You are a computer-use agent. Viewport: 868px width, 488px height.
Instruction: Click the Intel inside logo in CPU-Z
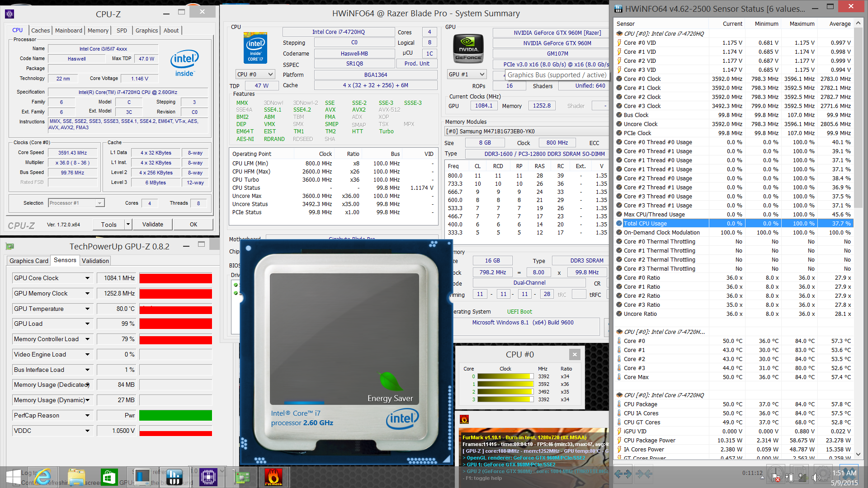(184, 63)
